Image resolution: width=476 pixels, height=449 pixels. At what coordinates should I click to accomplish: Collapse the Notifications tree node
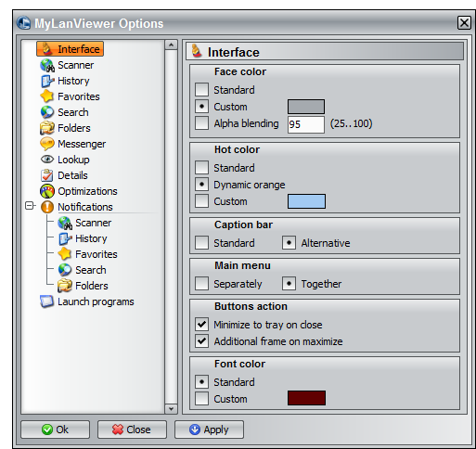pos(30,206)
